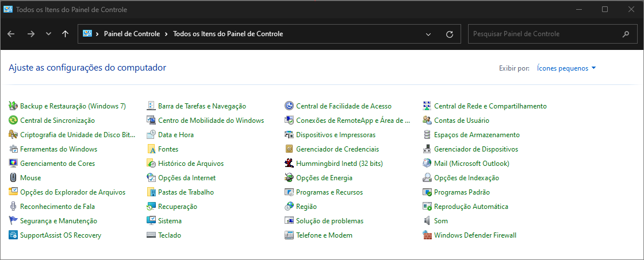
Task: Select the Painel de Controle breadcrumb
Action: tap(132, 34)
